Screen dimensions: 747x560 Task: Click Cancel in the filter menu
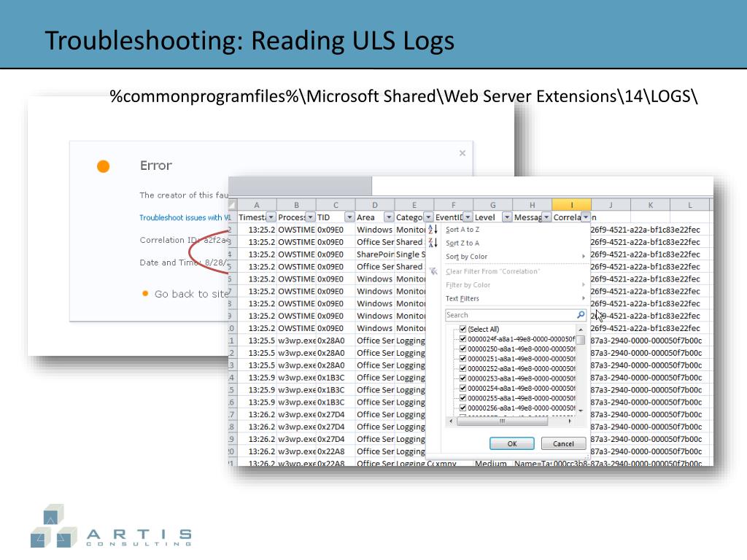click(x=564, y=444)
